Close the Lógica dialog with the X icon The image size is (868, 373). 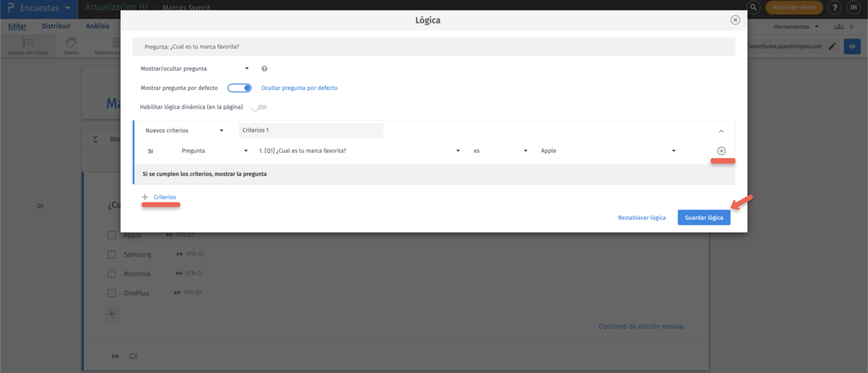coord(735,20)
